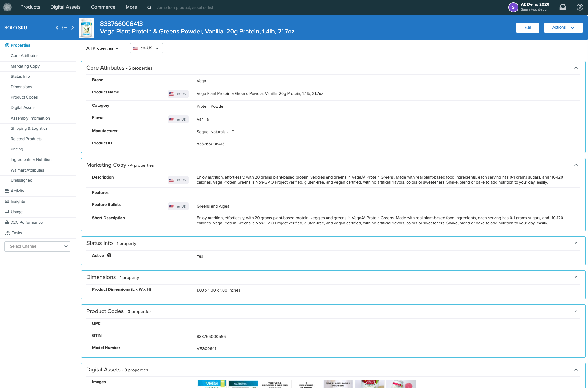Image resolution: width=588 pixels, height=388 pixels.
Task: Open the Actions dropdown
Action: click(x=563, y=28)
